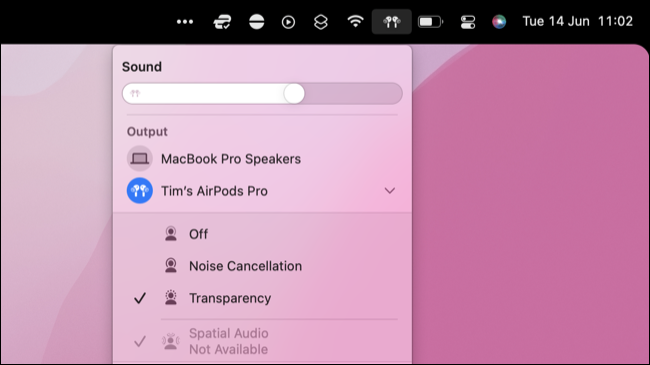This screenshot has height=365, width=650.
Task: Collapse Tim's AirPods Pro options chevron
Action: pos(390,191)
